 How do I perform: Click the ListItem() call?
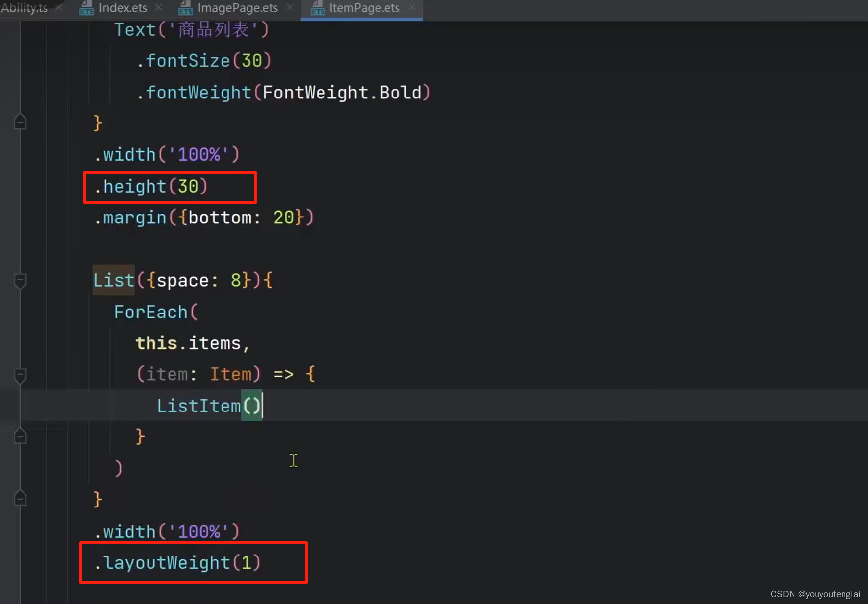click(x=209, y=406)
